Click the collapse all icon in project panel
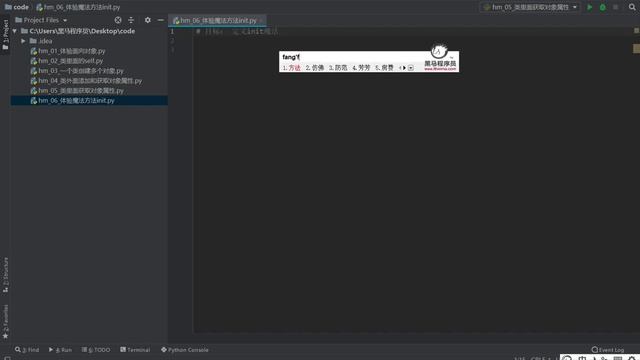Image resolution: width=640 pixels, height=360 pixels. click(x=131, y=20)
